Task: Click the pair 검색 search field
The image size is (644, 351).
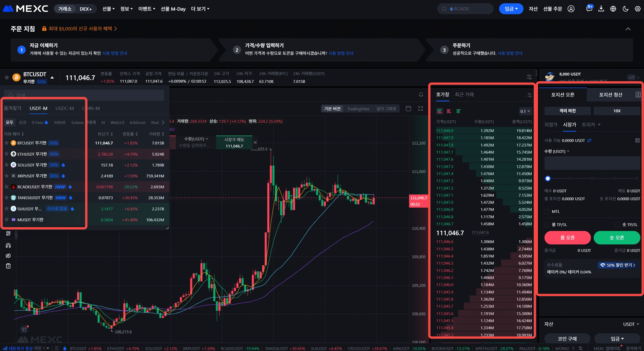Action: tap(84, 95)
